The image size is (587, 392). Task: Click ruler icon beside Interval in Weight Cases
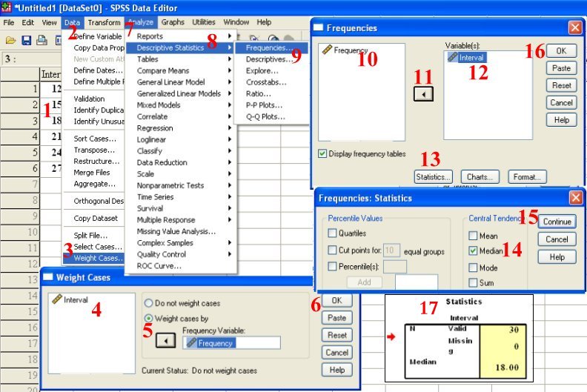[x=57, y=299]
